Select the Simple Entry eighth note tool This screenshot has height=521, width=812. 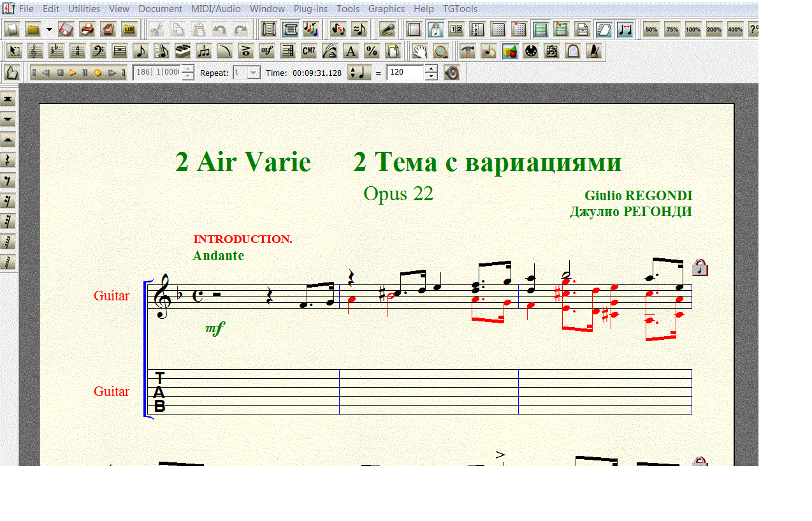(140, 50)
